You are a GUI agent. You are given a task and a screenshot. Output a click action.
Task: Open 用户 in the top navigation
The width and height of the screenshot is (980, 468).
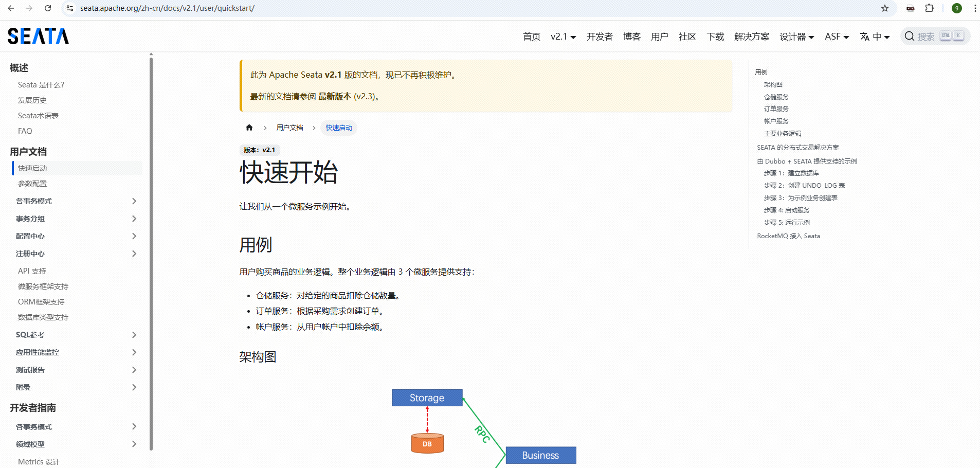point(660,37)
